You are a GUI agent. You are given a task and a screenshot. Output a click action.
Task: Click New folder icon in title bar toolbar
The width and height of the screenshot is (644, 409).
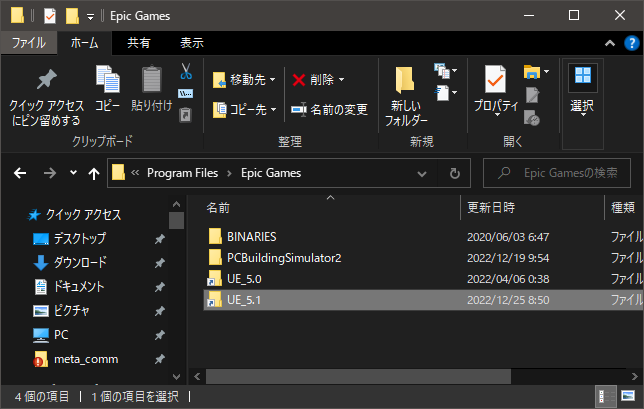coord(72,16)
